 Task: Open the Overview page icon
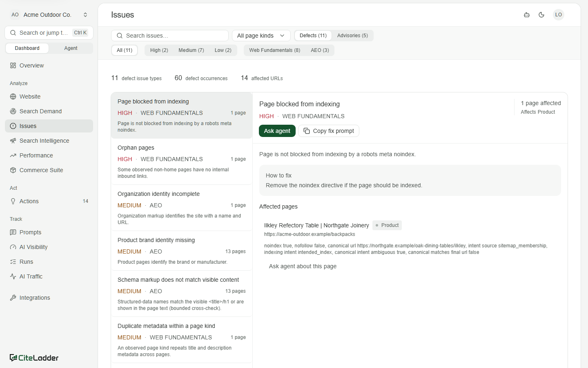(x=13, y=65)
